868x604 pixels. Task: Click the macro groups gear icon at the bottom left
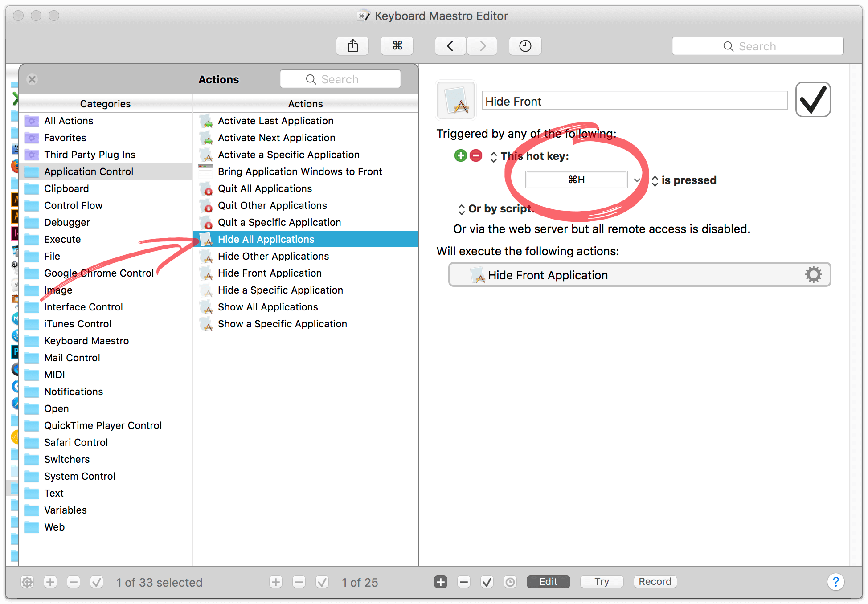click(27, 582)
